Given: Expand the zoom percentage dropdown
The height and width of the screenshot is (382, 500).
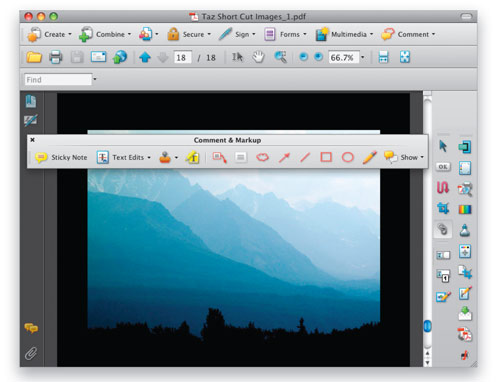Looking at the screenshot, I should 363,57.
